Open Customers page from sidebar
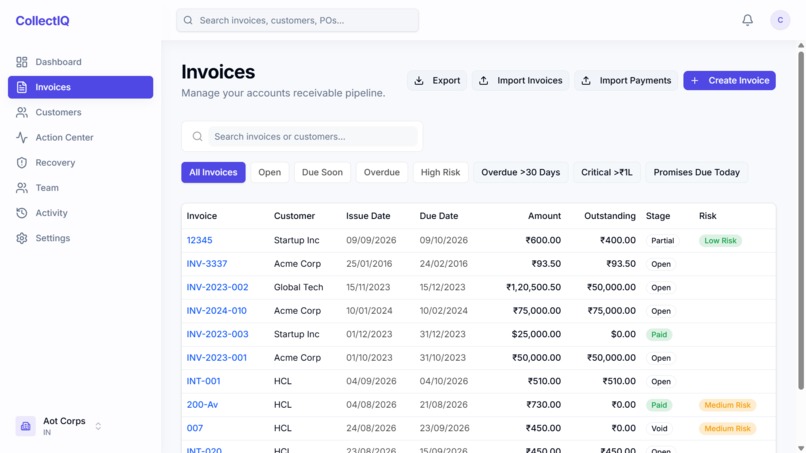Viewport: 806px width, 453px height. pos(80,113)
